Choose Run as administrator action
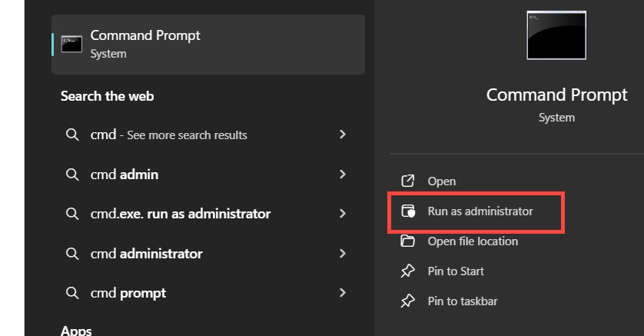Image resolution: width=644 pixels, height=336 pixels. pos(480,211)
